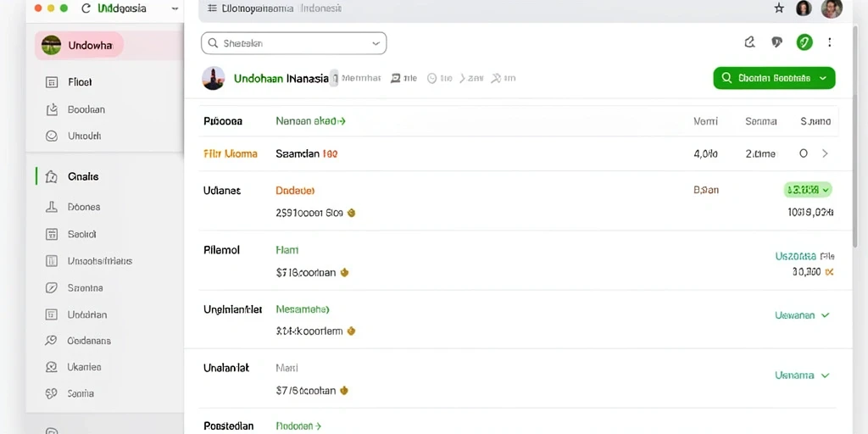Click the Flioet sidebar icon
868x434 pixels.
coord(52,82)
